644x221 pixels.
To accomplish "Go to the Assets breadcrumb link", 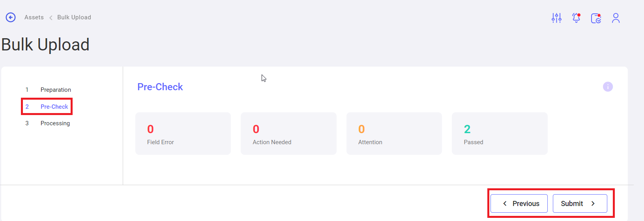I will click(34, 17).
